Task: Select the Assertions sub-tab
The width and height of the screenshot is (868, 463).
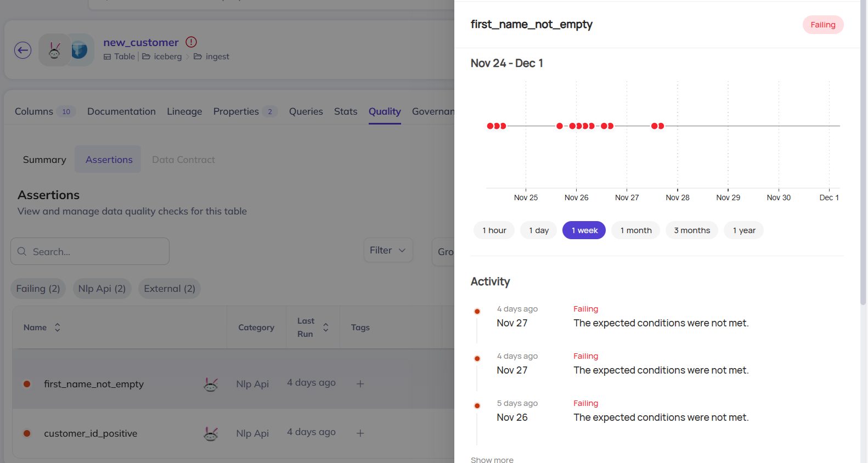Action: point(109,160)
